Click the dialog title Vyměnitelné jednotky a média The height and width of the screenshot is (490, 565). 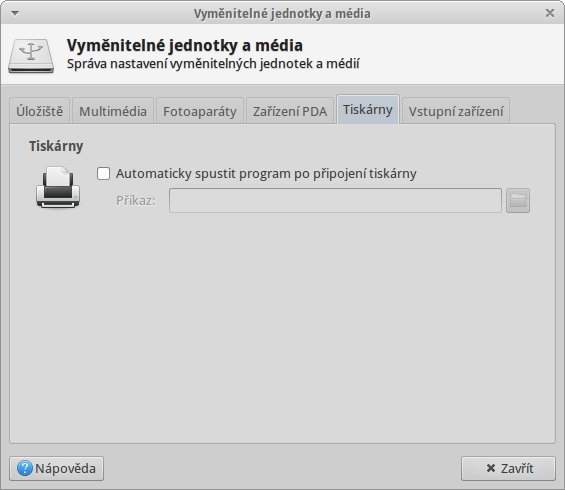[184, 45]
